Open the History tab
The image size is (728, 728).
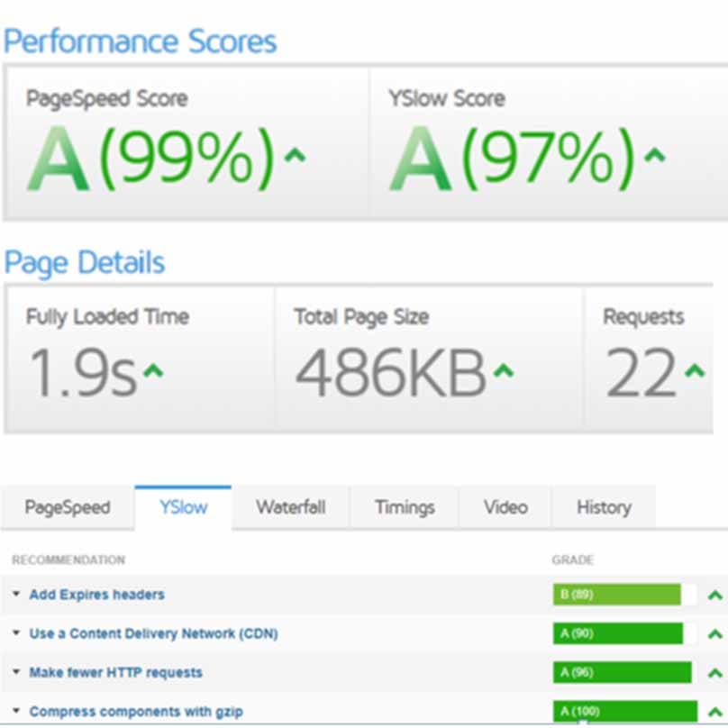603,507
